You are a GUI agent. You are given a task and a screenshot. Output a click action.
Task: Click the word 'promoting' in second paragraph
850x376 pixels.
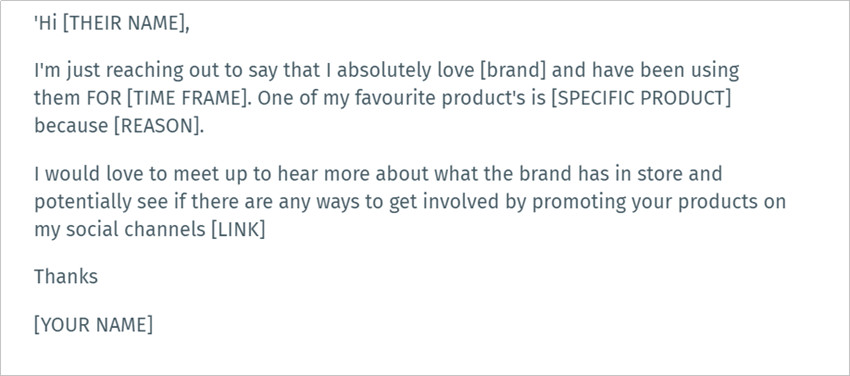tap(578, 203)
